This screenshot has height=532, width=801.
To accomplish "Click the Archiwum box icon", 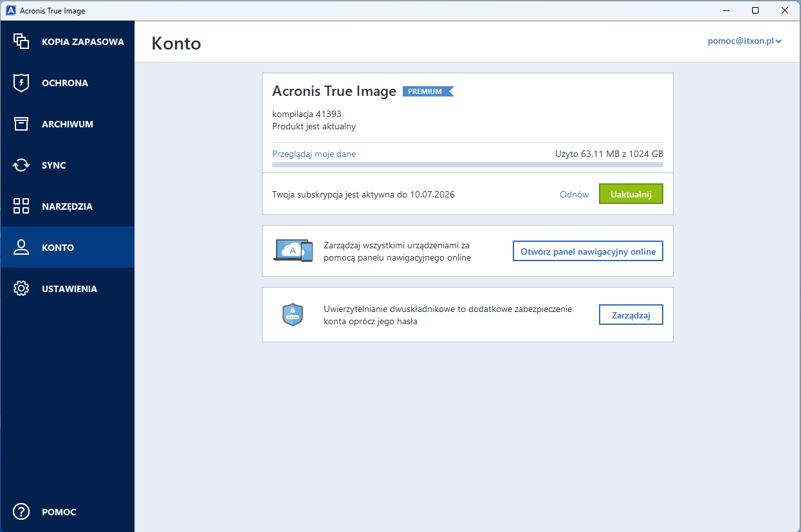I will click(21, 124).
